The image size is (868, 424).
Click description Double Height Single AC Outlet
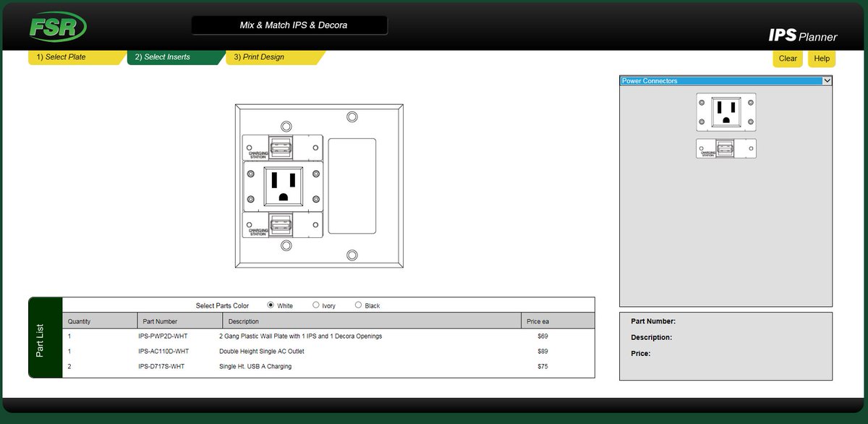tap(262, 352)
